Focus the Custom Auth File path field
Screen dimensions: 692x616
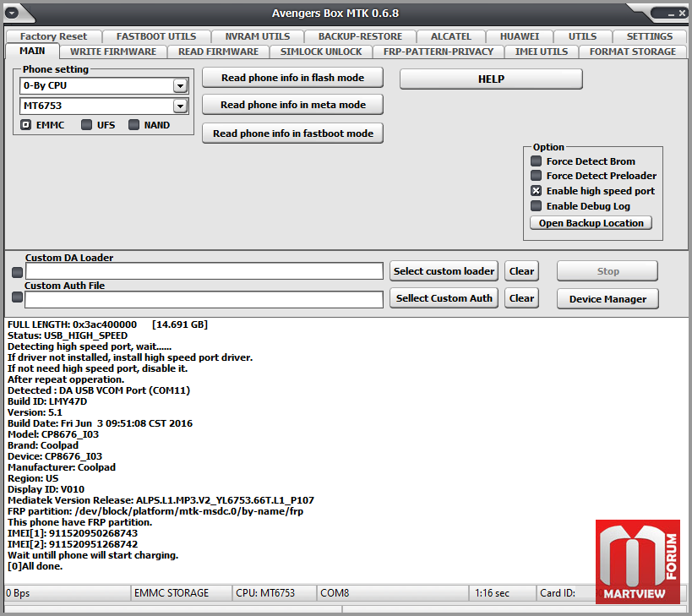click(204, 300)
